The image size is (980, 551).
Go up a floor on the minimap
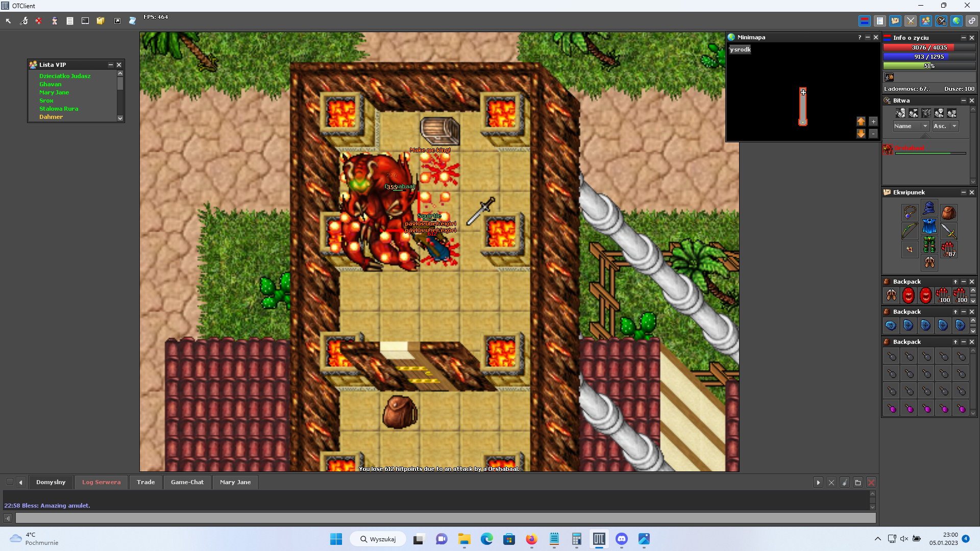(861, 121)
